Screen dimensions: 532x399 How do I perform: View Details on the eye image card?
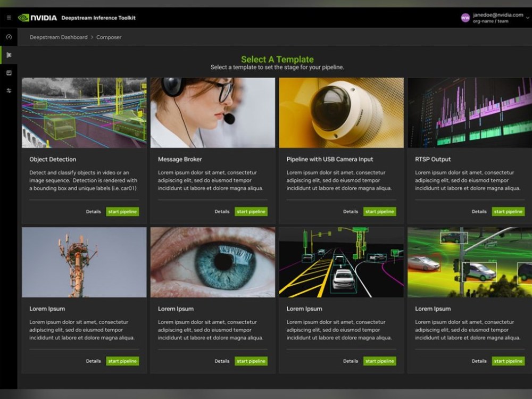point(222,361)
